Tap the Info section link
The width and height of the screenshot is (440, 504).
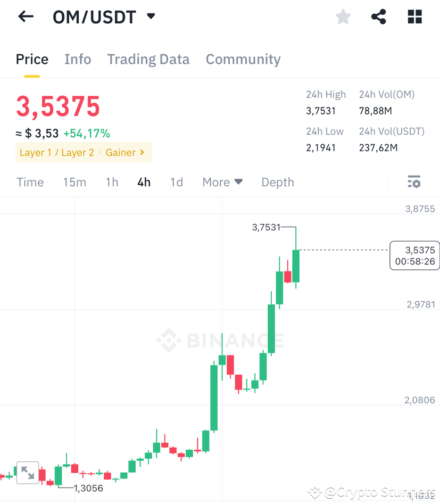(78, 59)
